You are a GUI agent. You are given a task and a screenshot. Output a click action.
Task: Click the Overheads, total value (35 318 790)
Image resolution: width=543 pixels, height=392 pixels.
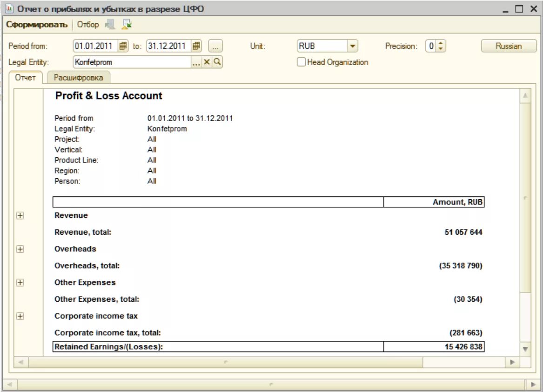[x=461, y=266]
